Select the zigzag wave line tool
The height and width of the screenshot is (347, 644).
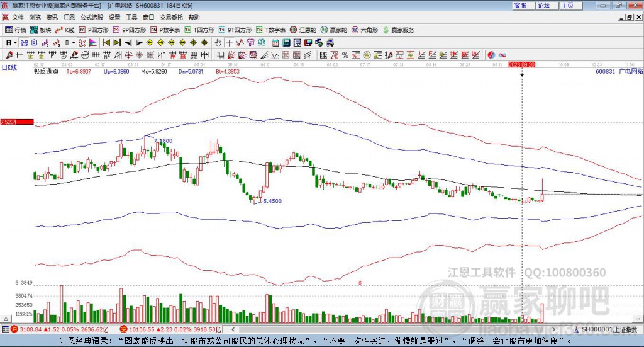point(275,55)
